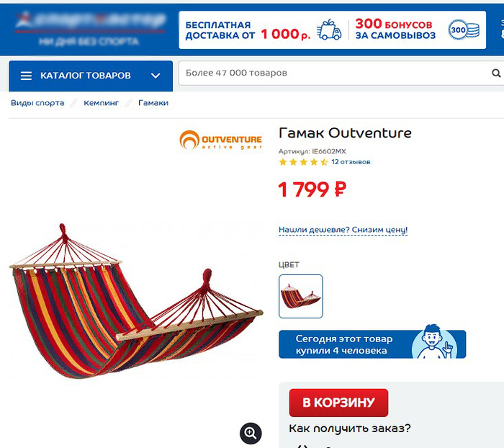Click Нашли дешевле? Снизим цену! link
The height and width of the screenshot is (448, 504).
[343, 230]
